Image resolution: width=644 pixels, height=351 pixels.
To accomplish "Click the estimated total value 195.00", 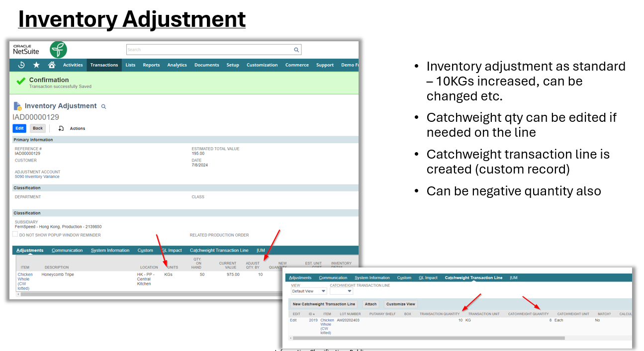I will 198,154.
